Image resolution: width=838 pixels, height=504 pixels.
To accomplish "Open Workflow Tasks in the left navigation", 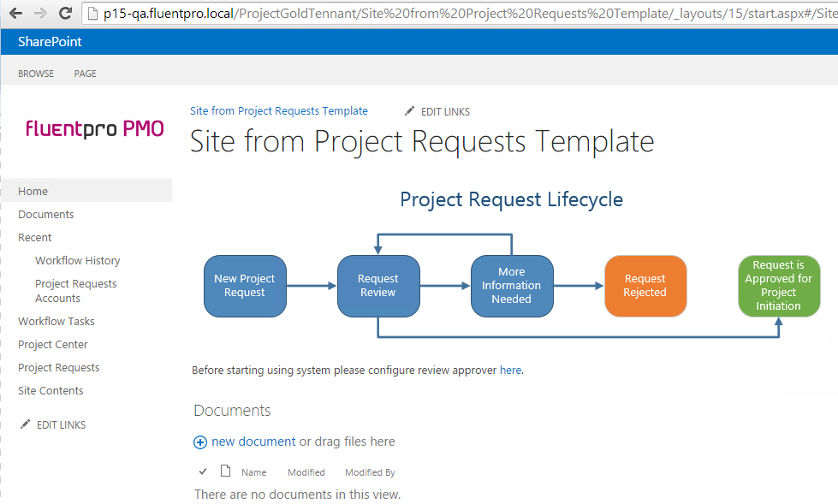I will point(56,321).
